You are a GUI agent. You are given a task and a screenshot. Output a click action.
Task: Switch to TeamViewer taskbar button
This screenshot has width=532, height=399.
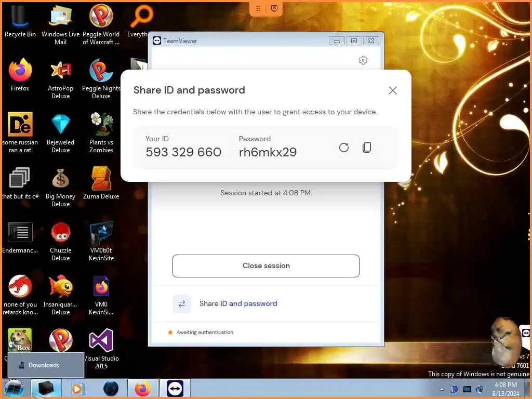point(175,389)
